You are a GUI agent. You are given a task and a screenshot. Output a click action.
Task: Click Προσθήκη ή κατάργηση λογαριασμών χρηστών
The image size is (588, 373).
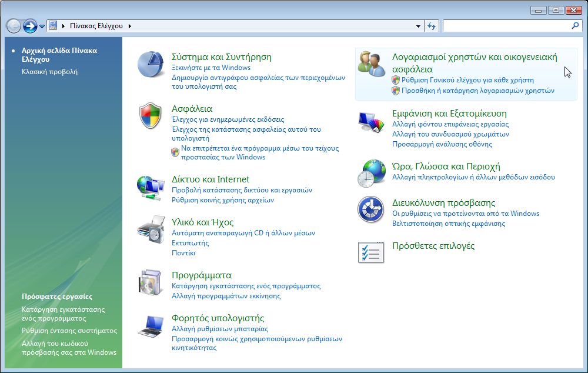coord(477,91)
